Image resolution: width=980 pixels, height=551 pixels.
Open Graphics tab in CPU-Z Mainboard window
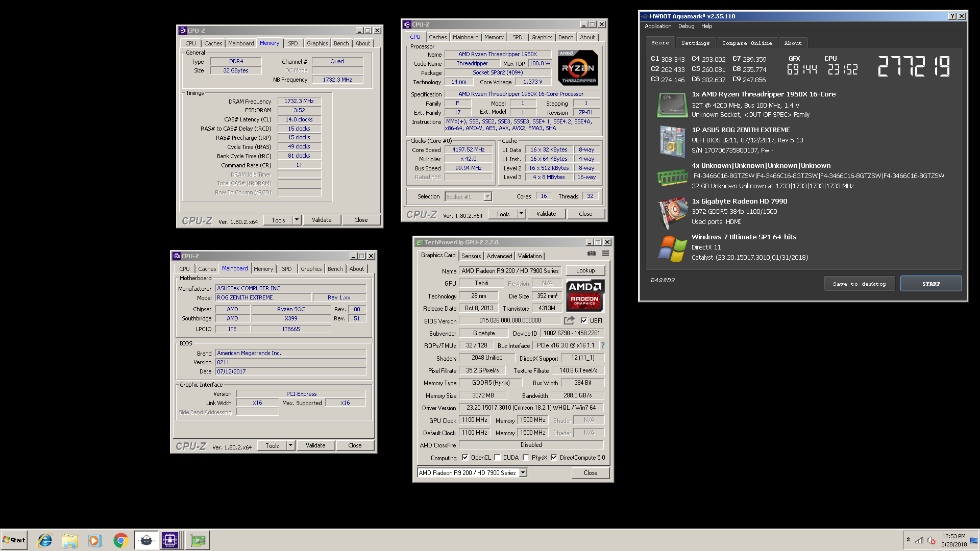(311, 269)
